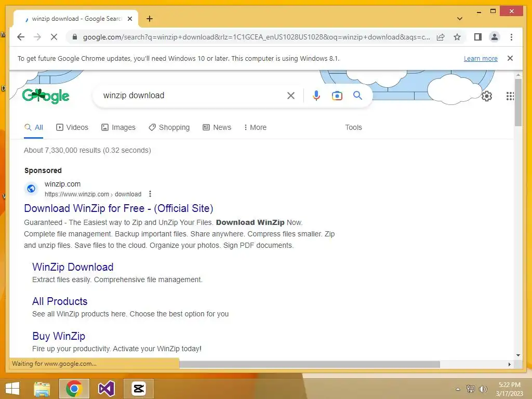The width and height of the screenshot is (532, 399).
Task: Open Chrome three-dot menu
Action: 511,37
